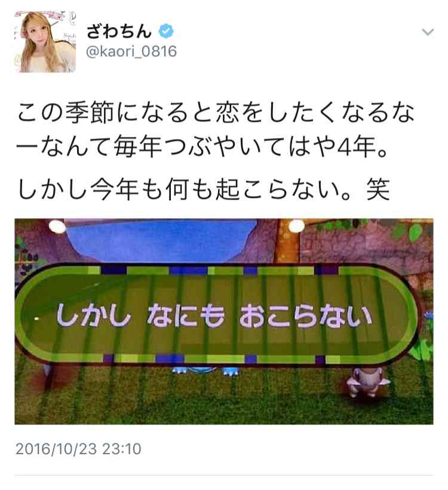Select the tweet line starting この季節になると
448x490 pixels.
click(216, 112)
